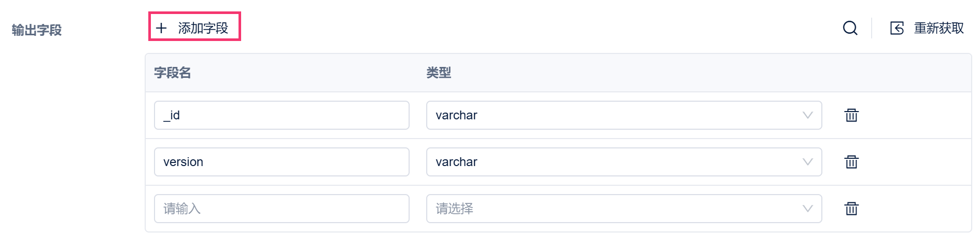Click the plus icon beside 添加字段
Screen dimensions: 980x233
click(x=161, y=28)
